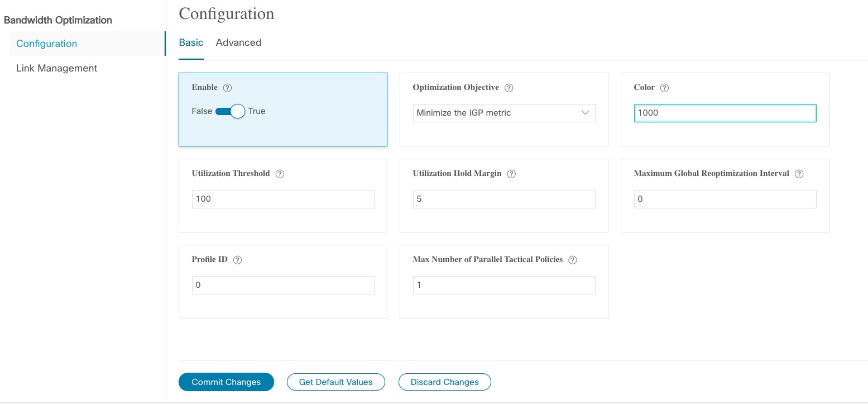This screenshot has height=404, width=868.
Task: Click the Utilization Hold Margin help icon
Action: point(511,173)
